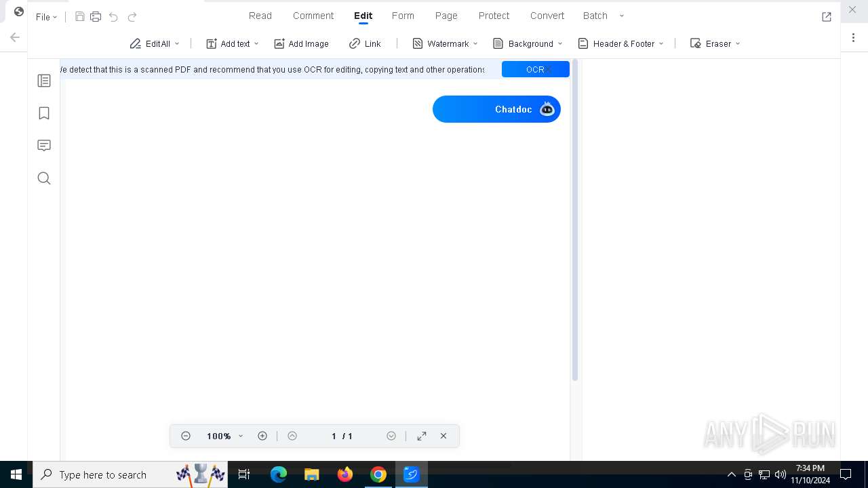Select the Add text tool
The image size is (868, 488).
[228, 43]
